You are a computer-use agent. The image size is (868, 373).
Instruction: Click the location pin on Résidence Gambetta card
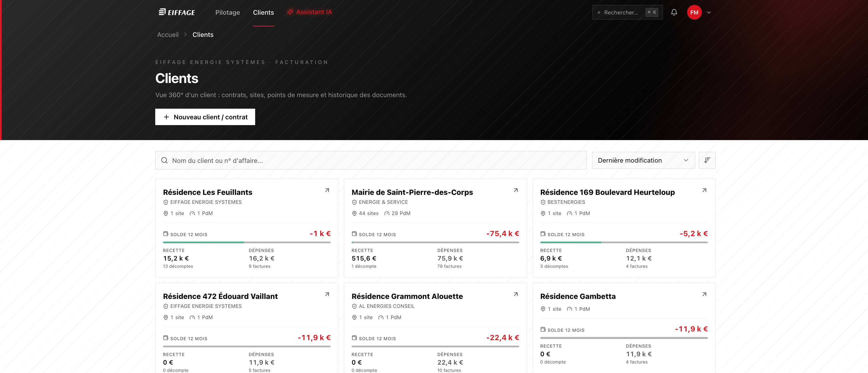(543, 309)
